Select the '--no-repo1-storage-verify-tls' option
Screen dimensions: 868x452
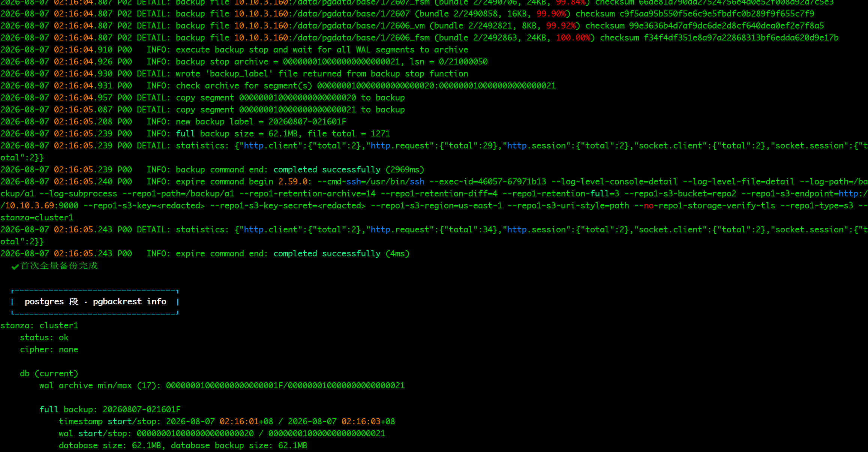tap(705, 206)
